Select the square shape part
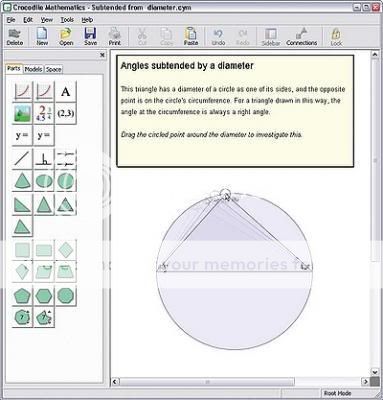The width and height of the screenshot is (383, 400). (x=22, y=250)
